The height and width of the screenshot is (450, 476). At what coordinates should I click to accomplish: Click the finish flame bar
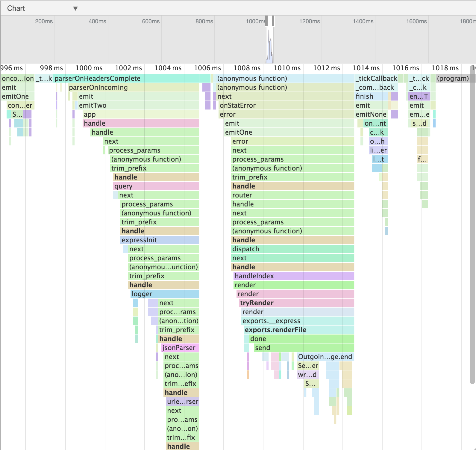371,96
